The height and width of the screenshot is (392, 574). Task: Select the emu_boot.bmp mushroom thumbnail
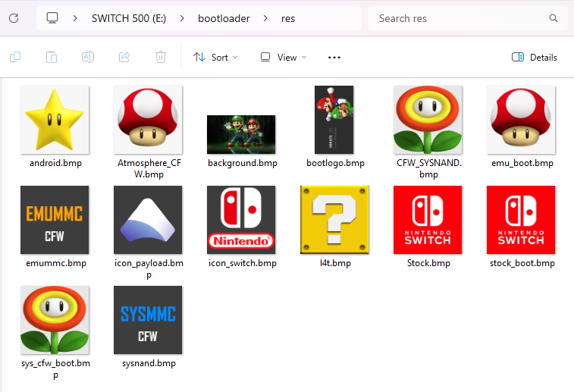(521, 120)
